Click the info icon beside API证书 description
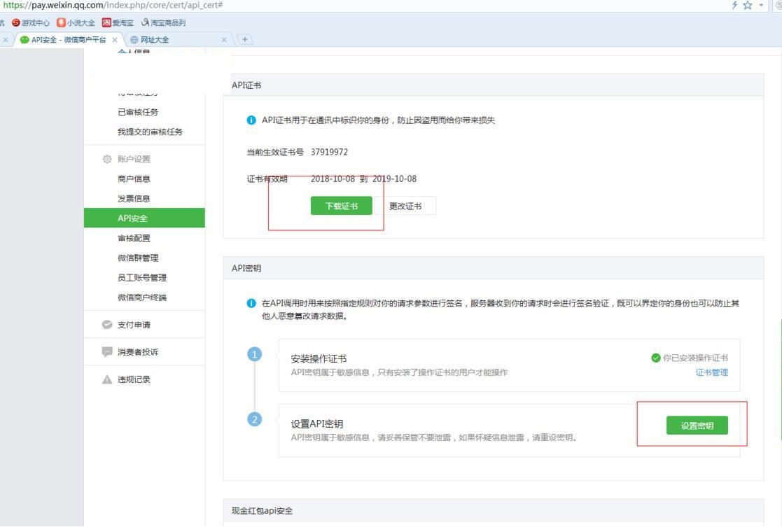This screenshot has height=532, width=782. [x=251, y=120]
